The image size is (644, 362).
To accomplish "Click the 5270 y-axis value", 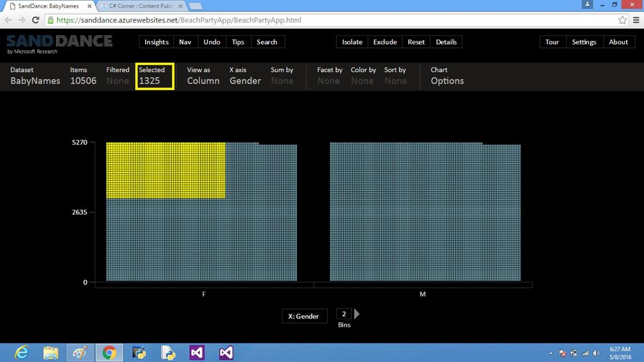I will coord(80,142).
